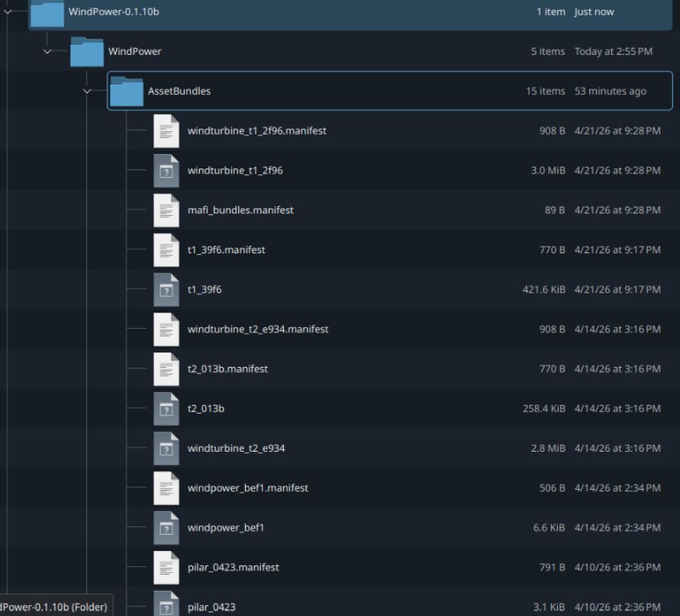
Task: Select the windturbine_t1_2f96.manifest text file icon
Action: (166, 131)
